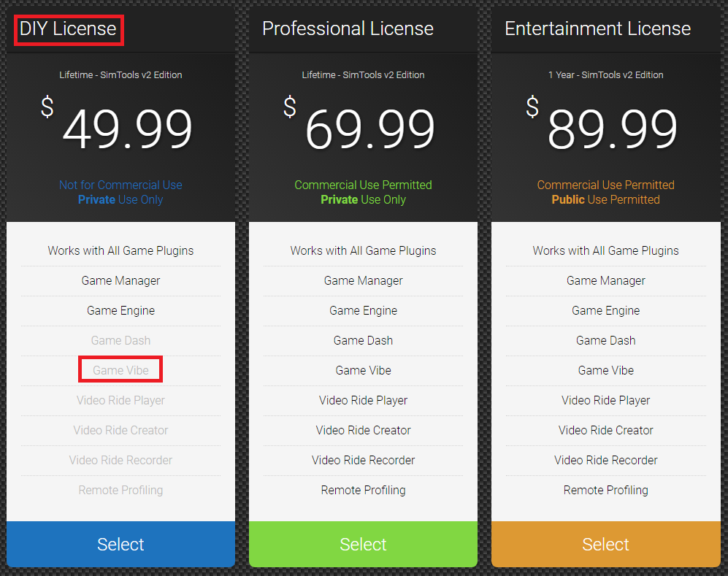Click 'Game Manager' in Professional card
728x576 pixels.
(363, 280)
